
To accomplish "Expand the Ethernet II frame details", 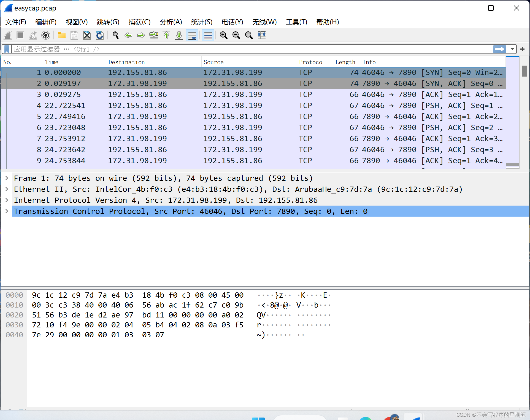I will (x=6, y=189).
